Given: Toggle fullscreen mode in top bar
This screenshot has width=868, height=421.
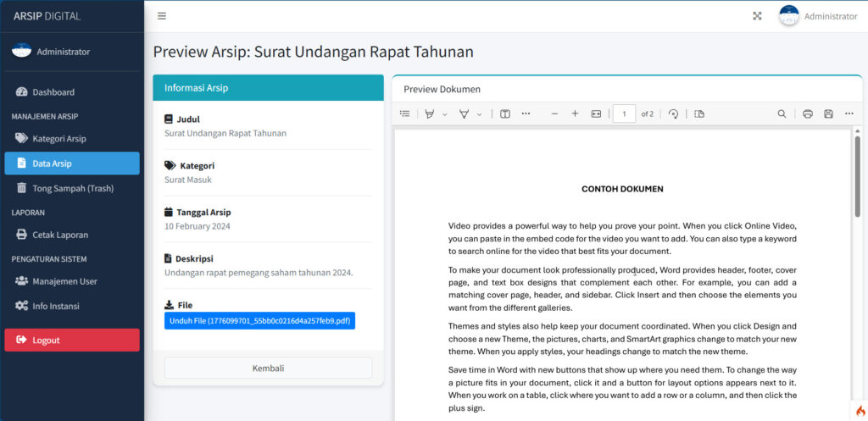Looking at the screenshot, I should (757, 16).
